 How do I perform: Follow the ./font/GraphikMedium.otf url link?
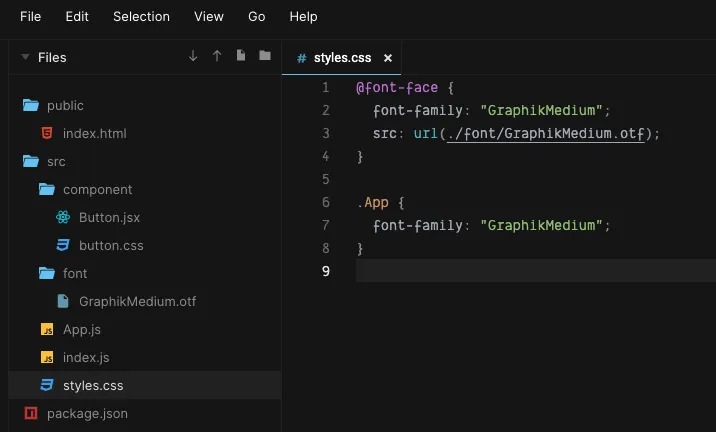click(546, 133)
